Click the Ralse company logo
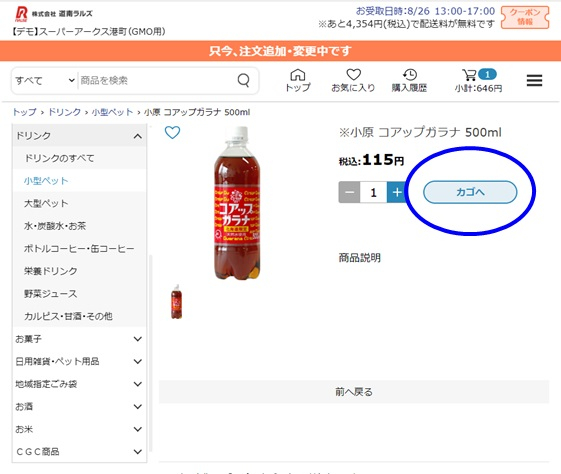Viewport: 561px width, 474px height. click(54, 14)
